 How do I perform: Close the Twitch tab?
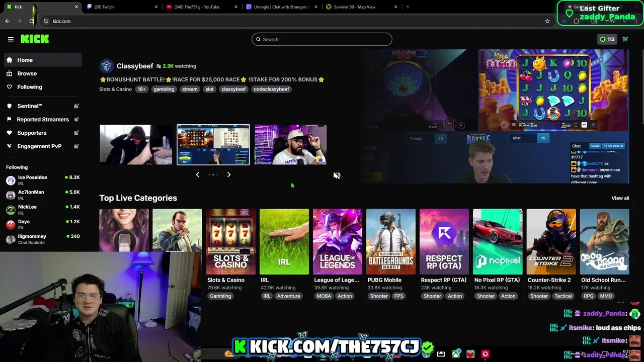(156, 7)
